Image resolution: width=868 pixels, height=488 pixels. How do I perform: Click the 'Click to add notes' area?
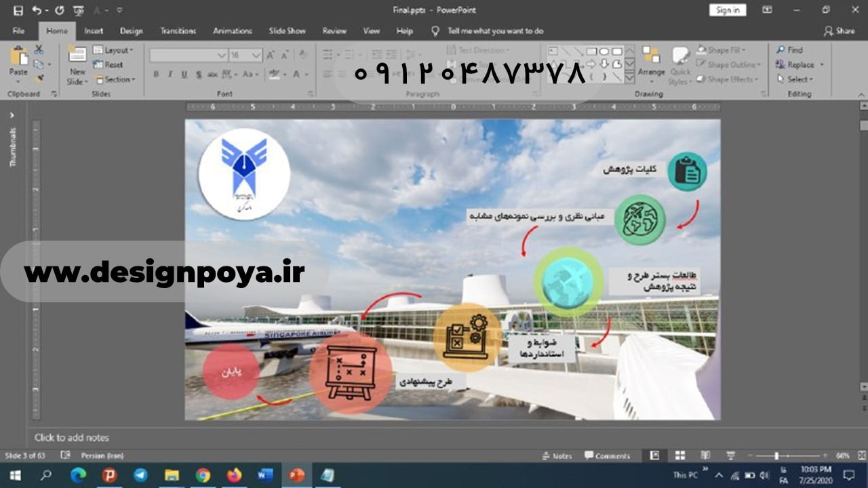[72, 438]
